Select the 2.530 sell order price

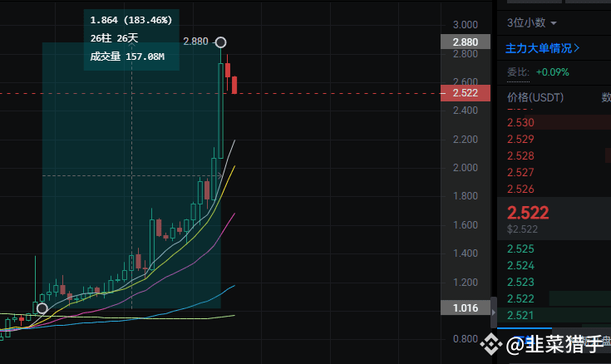[520, 123]
